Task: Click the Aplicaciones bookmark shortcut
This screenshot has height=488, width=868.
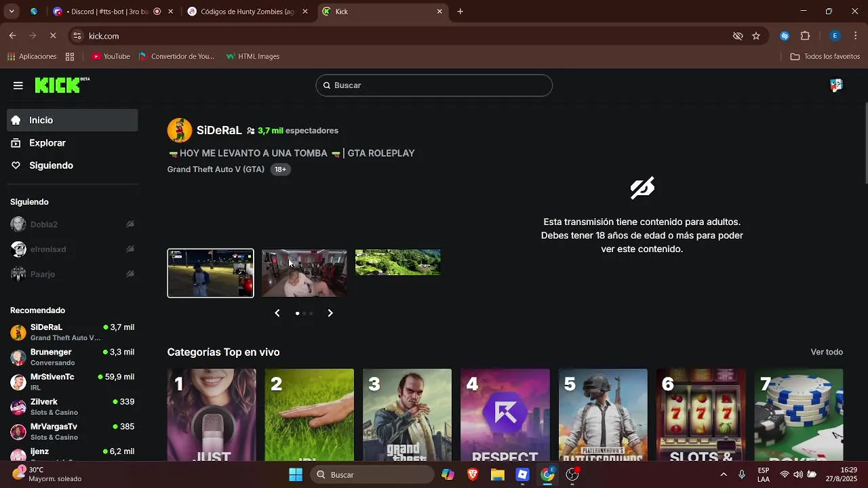Action: tap(31, 56)
